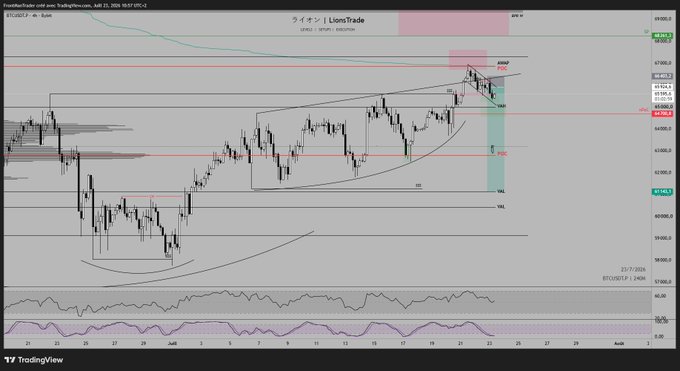Click the LEVELS | SETUPS | EXECUTION subtitle
The image size is (680, 371).
327,30
